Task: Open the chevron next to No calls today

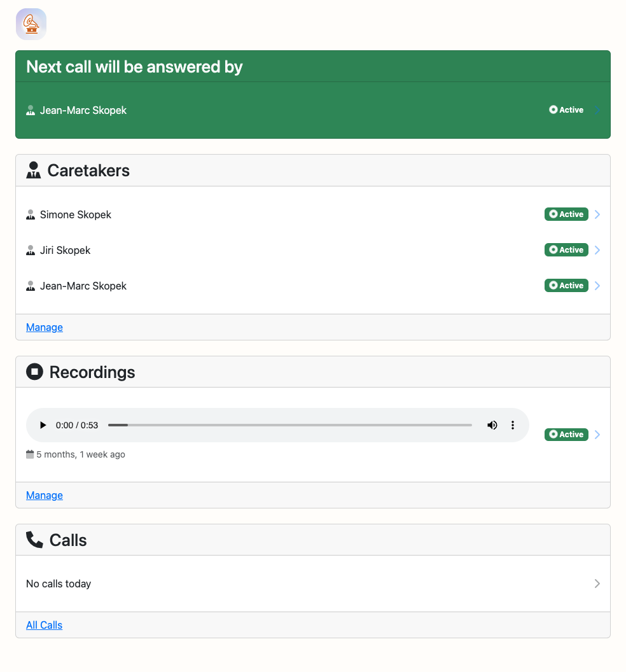Action: tap(597, 584)
